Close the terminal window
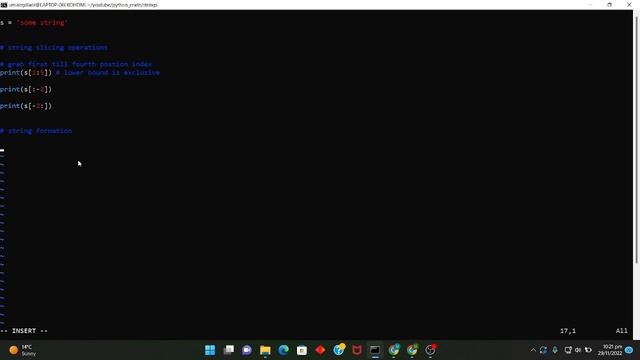The image size is (640, 360). tap(629, 5)
